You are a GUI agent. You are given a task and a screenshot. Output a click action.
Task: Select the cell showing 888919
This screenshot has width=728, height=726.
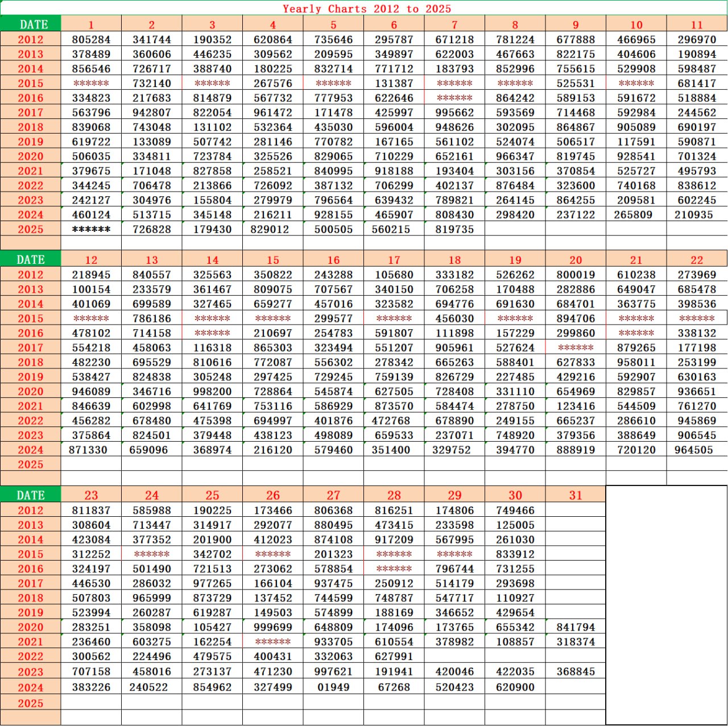coord(576,449)
